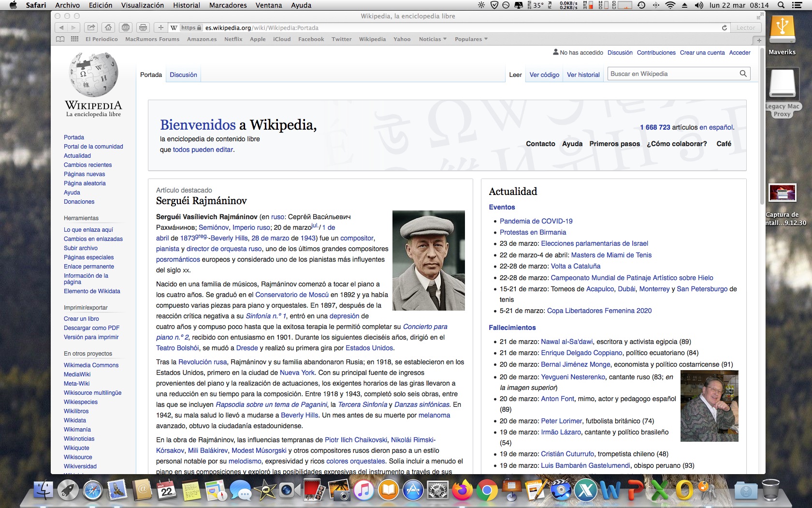Screen dimensions: 812x508
Task: Click the Wi-Fi status icon in the menu bar
Action: pyautogui.click(x=670, y=5)
